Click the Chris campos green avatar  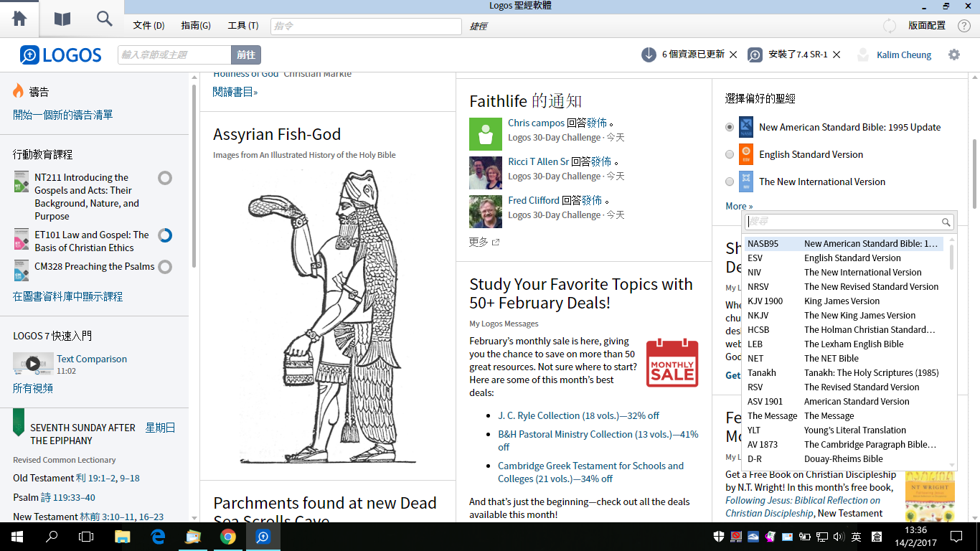(486, 134)
